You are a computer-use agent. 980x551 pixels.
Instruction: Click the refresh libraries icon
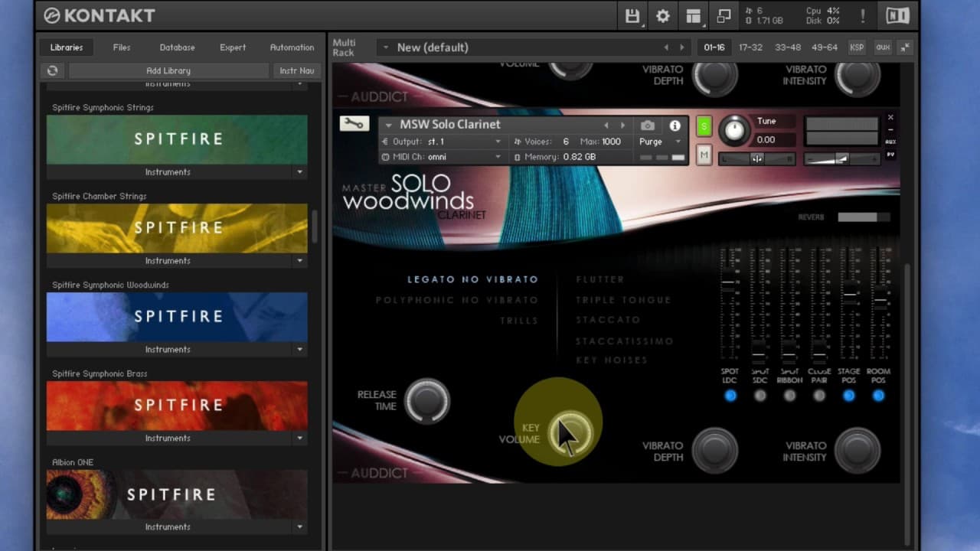click(52, 70)
